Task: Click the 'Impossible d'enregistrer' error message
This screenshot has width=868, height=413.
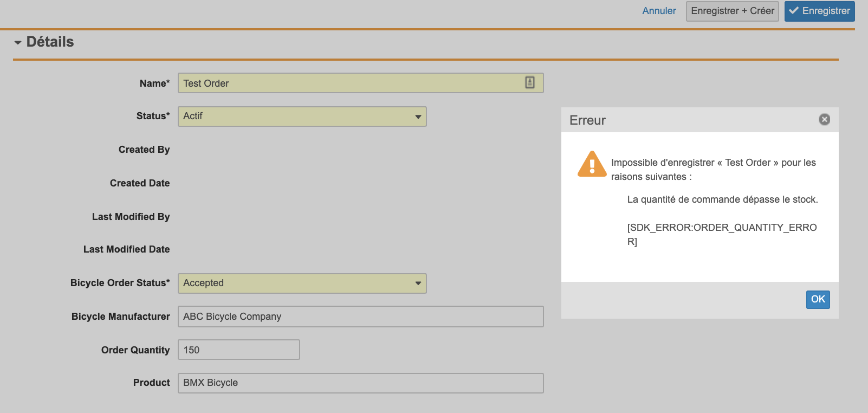Action: pos(714,170)
